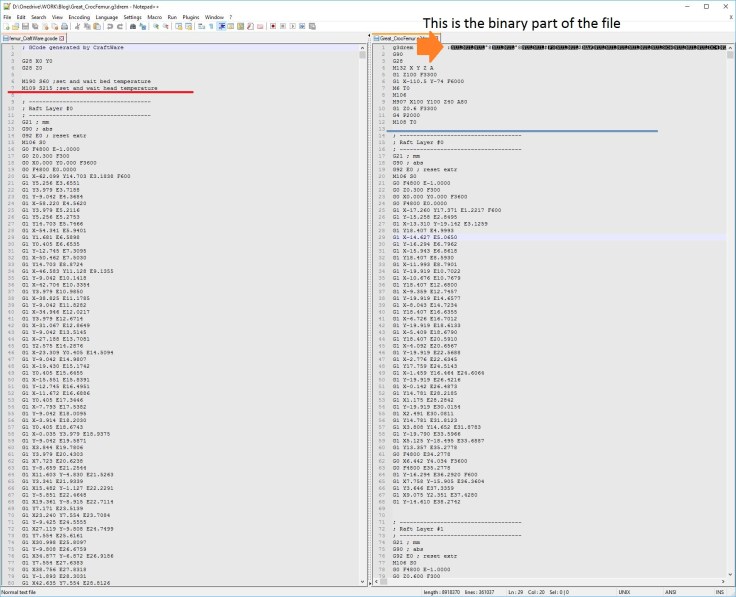Open the Macro menu

(155, 17)
